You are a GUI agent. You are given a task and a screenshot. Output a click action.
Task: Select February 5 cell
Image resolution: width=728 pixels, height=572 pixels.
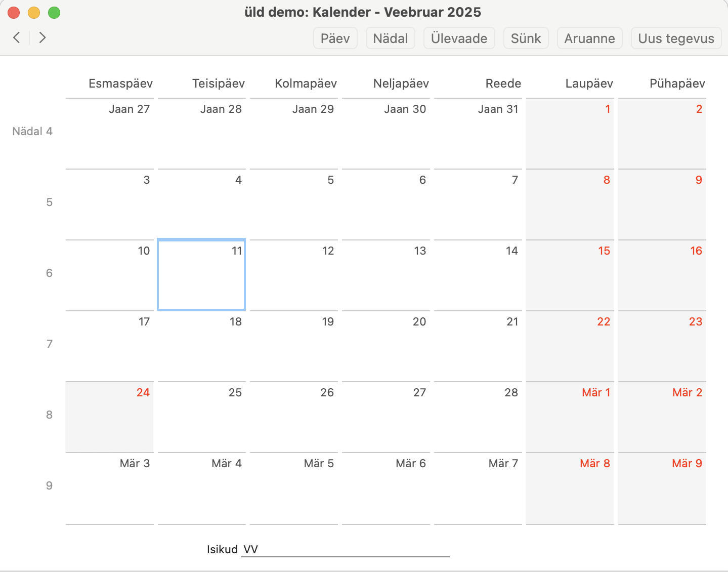coord(294,205)
